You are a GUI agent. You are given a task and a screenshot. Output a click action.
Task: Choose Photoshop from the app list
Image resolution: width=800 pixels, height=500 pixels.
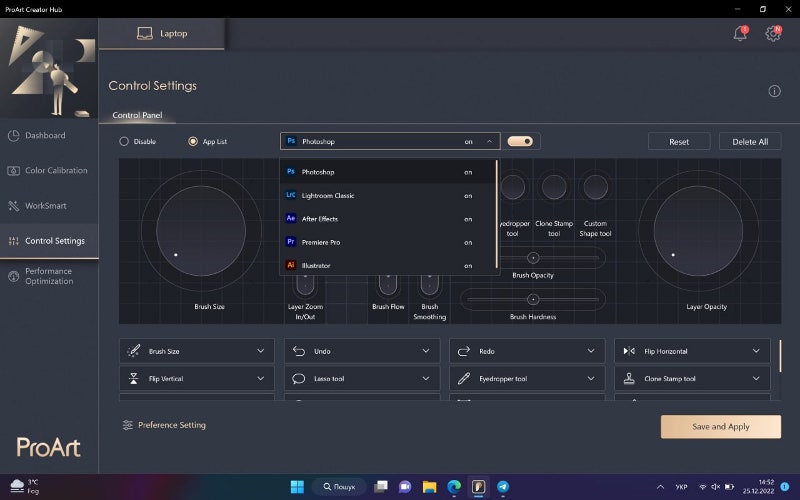(388, 172)
